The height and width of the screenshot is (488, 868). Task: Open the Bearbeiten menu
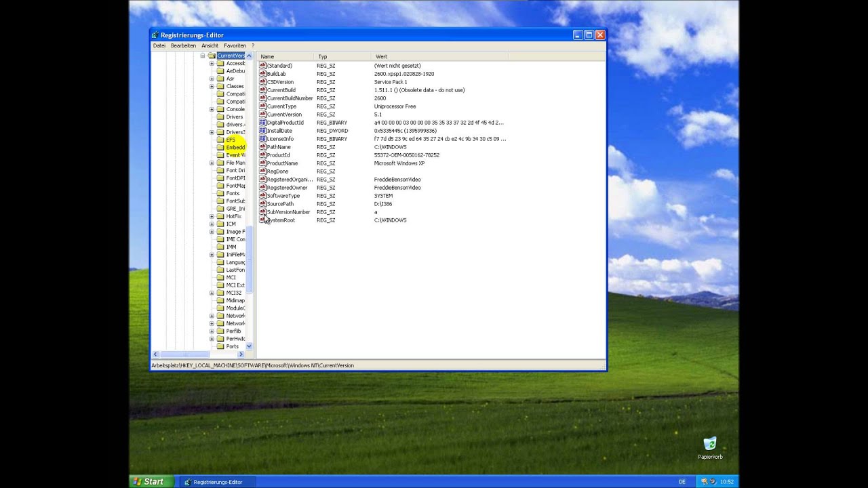pyautogui.click(x=183, y=45)
